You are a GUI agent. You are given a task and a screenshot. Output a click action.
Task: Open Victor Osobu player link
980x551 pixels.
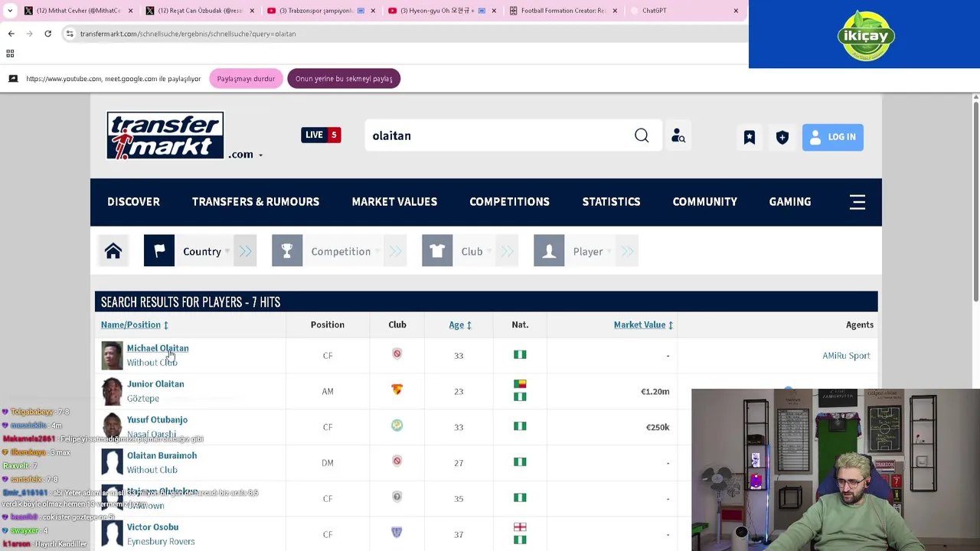coord(152,527)
